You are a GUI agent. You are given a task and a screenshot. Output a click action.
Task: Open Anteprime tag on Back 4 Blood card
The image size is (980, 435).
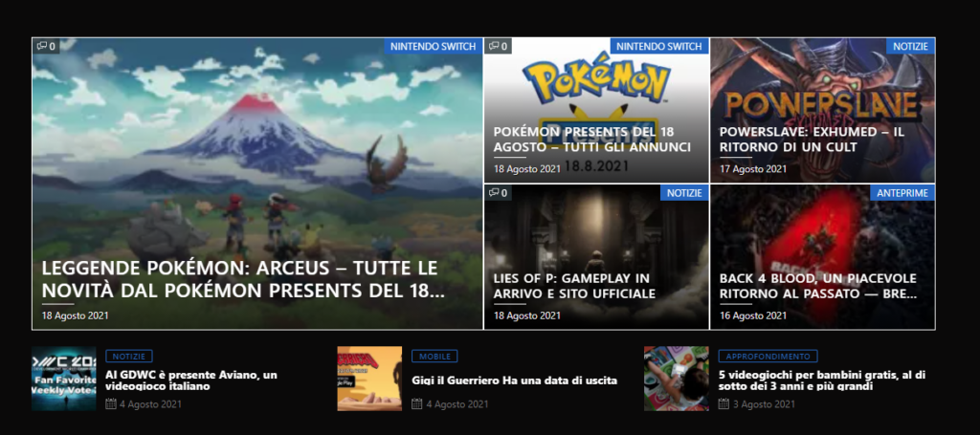902,193
